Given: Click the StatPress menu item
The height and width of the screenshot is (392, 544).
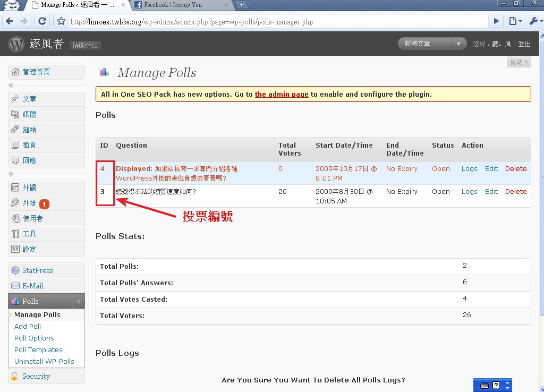Looking at the screenshot, I should [38, 270].
